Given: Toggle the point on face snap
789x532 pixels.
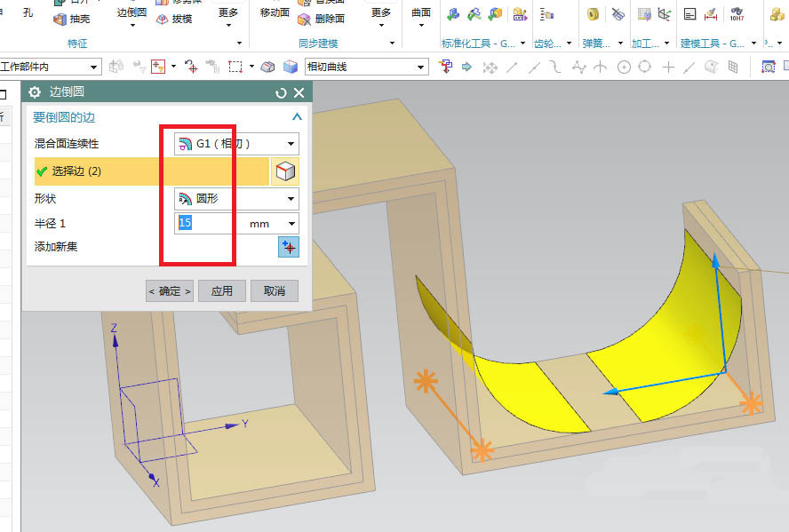Looking at the screenshot, I should [711, 67].
